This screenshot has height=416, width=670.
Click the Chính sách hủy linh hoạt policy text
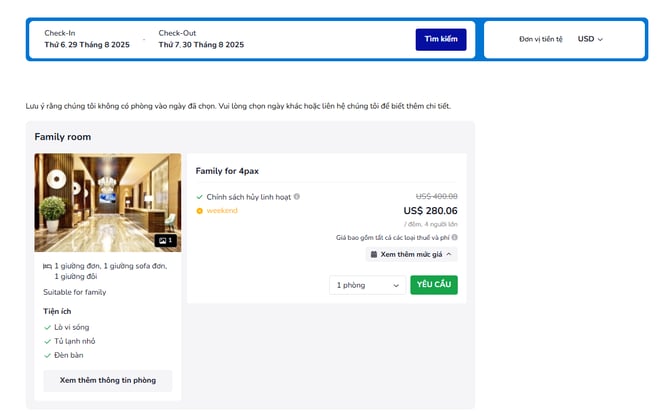249,197
